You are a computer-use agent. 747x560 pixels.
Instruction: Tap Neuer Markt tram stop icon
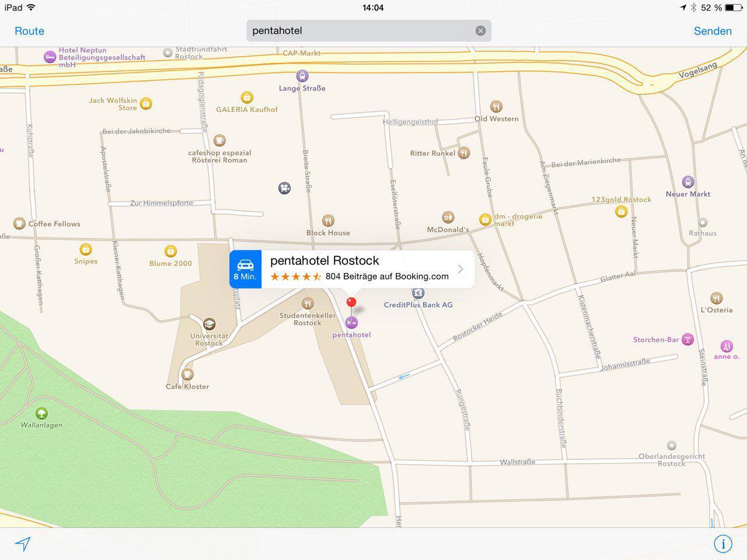(688, 181)
